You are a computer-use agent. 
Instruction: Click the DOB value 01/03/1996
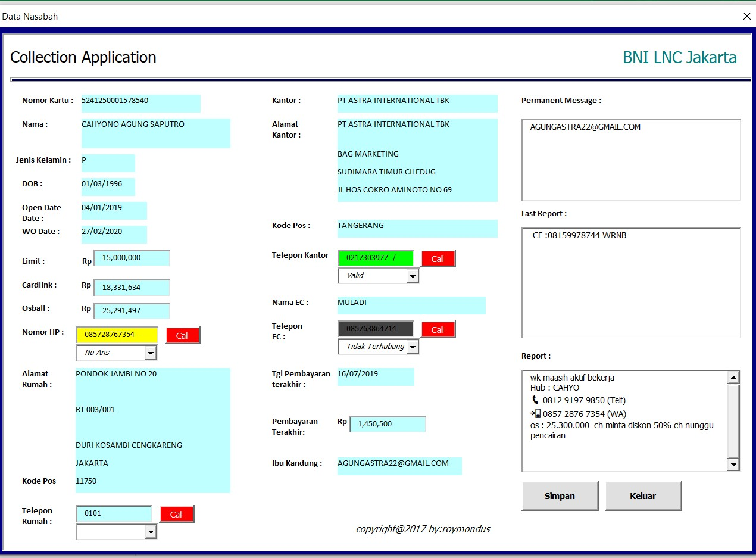tap(102, 184)
